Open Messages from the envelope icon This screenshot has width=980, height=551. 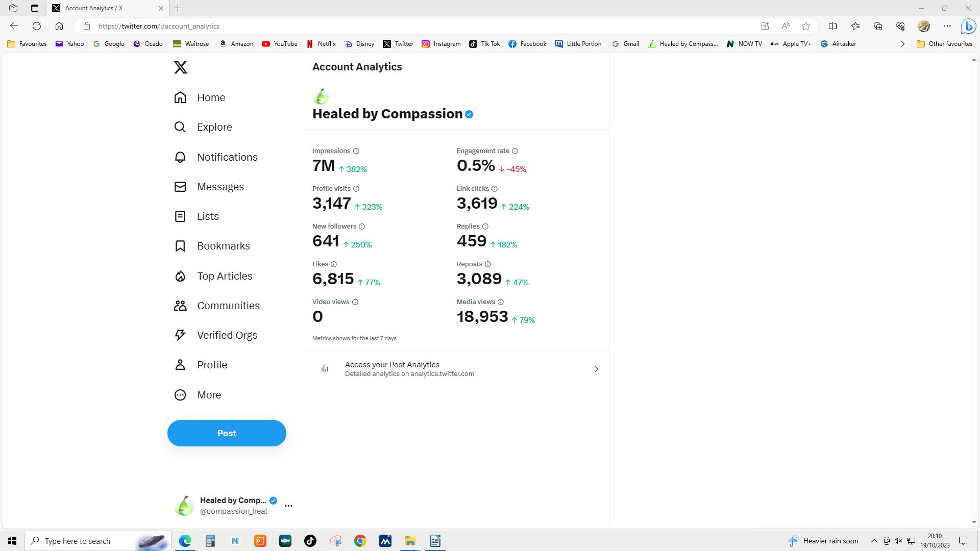pyautogui.click(x=180, y=187)
